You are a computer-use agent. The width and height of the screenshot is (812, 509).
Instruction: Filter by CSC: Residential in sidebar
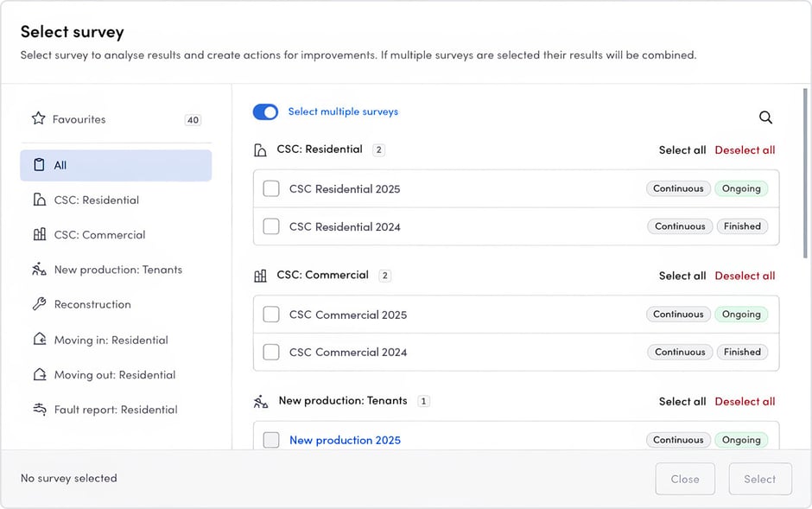click(x=116, y=200)
